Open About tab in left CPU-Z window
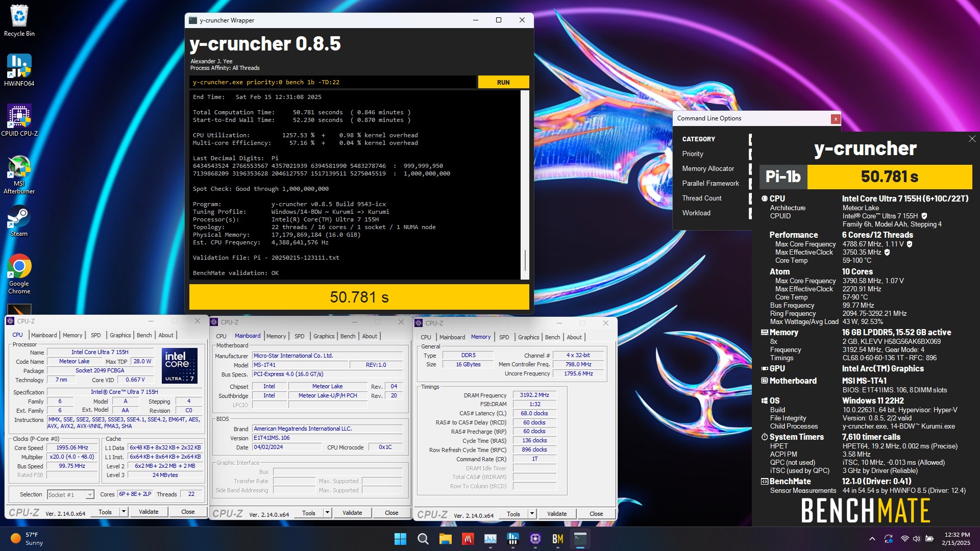 (166, 335)
